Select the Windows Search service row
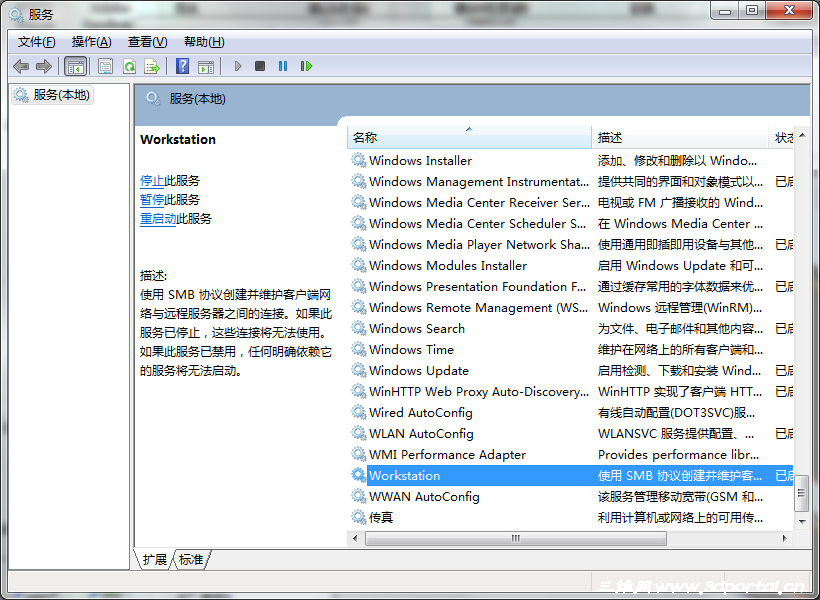This screenshot has height=600, width=820. point(571,328)
